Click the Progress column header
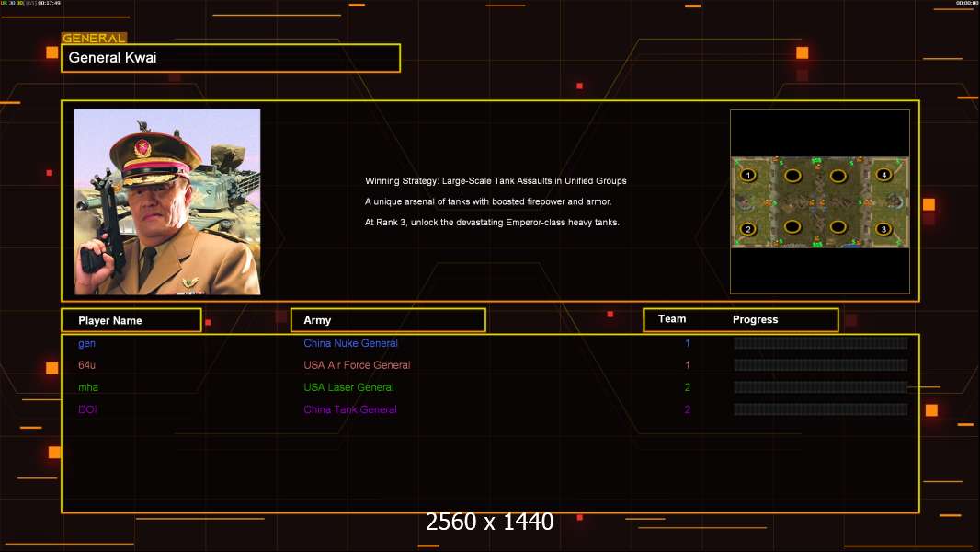980x552 pixels. (755, 319)
